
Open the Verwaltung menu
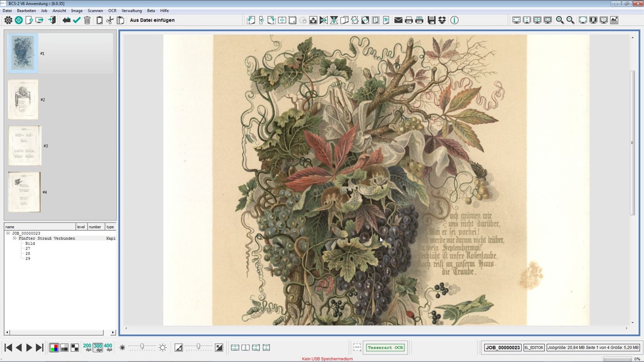(x=132, y=11)
